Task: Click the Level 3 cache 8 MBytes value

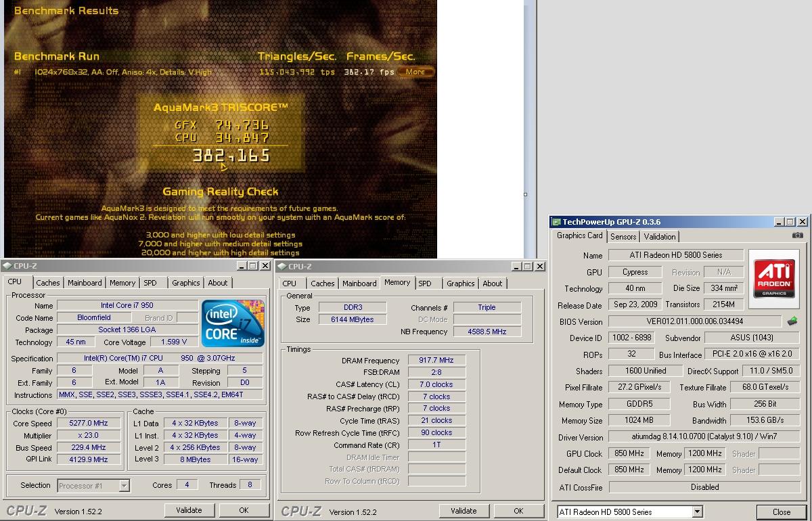Action: [195, 459]
